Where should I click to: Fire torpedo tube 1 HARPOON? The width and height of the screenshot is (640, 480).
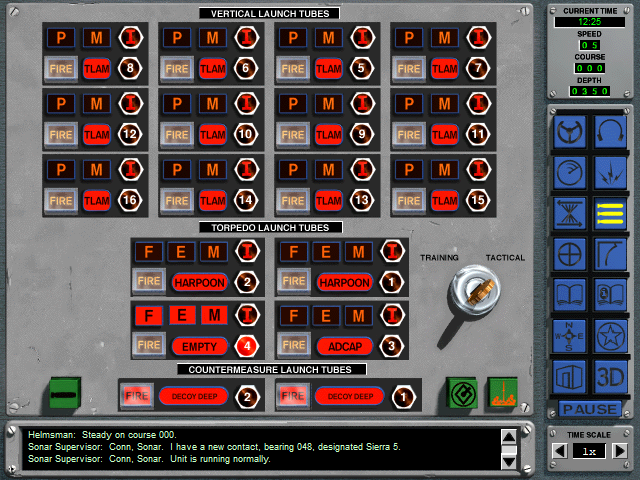(x=293, y=281)
